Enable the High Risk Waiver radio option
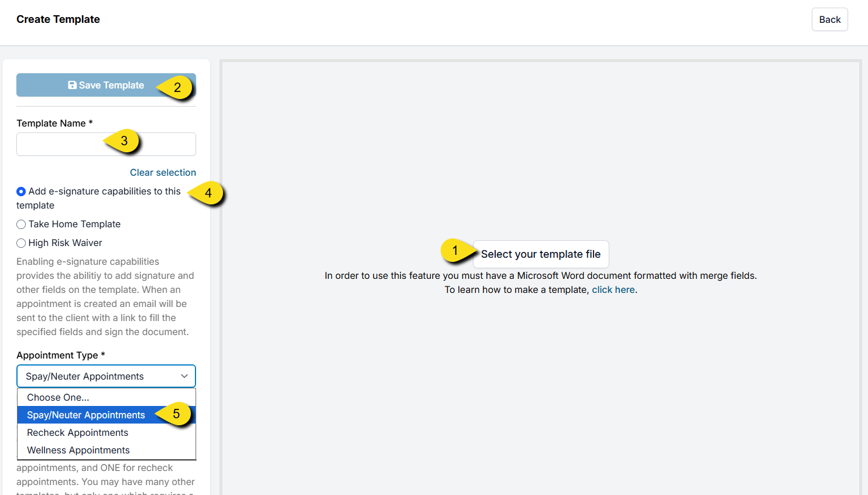868x495 pixels. (21, 243)
